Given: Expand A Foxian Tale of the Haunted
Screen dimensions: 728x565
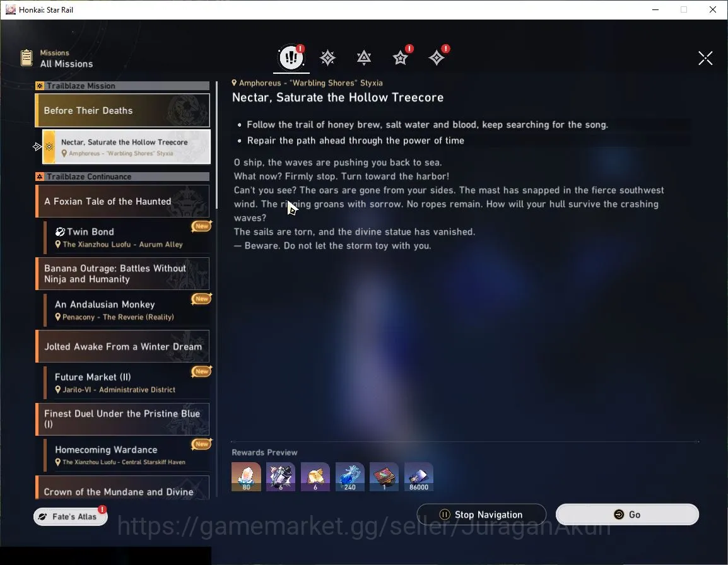Looking at the screenshot, I should tap(122, 201).
